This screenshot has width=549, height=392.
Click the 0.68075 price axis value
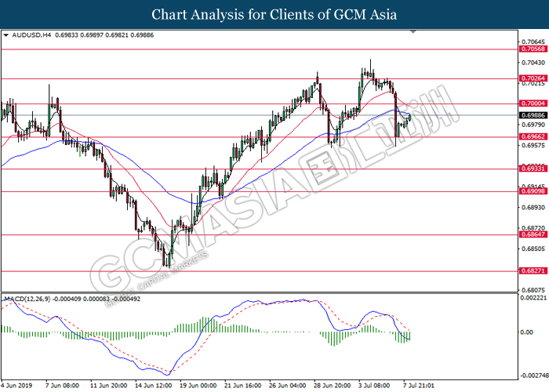click(x=533, y=290)
